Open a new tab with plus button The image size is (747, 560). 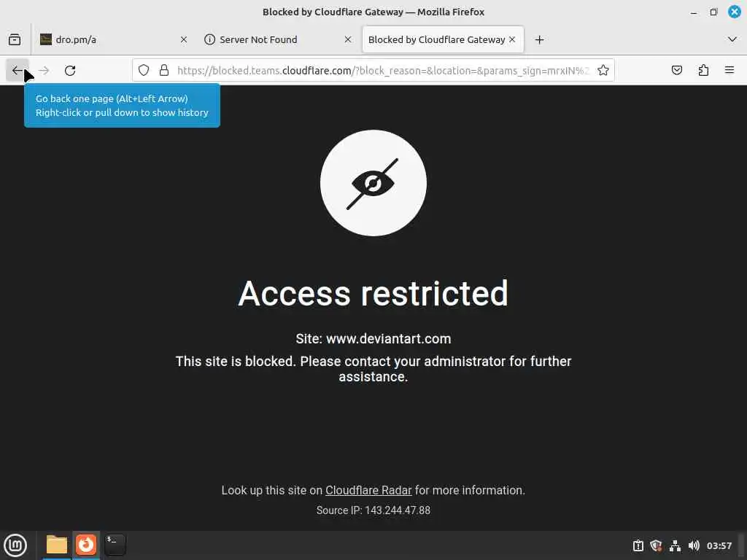pyautogui.click(x=539, y=39)
